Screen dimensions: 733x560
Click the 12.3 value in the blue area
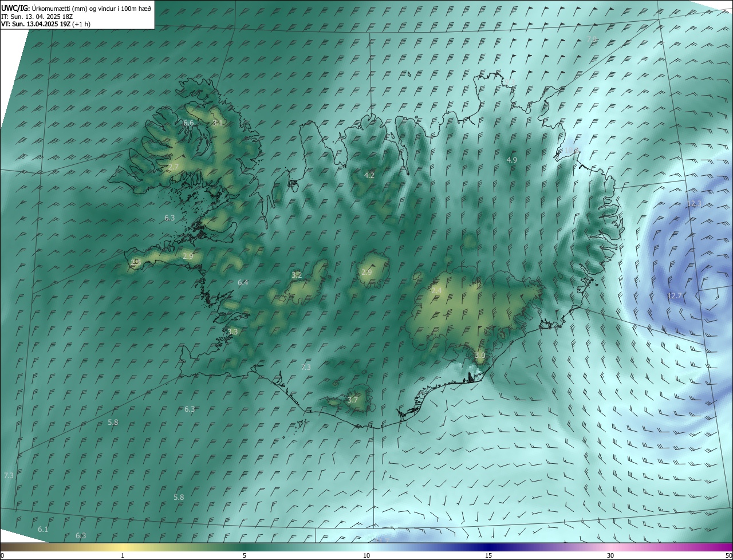click(693, 204)
